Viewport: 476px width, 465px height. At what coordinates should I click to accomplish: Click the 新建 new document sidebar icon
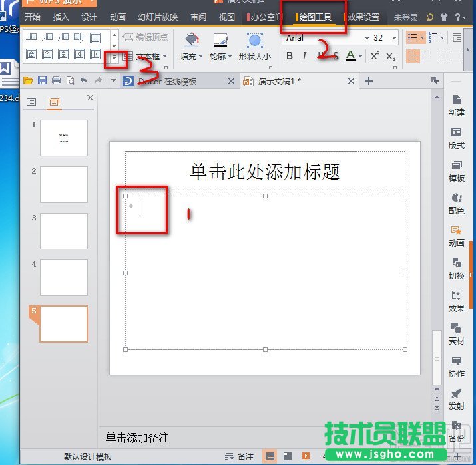[x=456, y=105]
